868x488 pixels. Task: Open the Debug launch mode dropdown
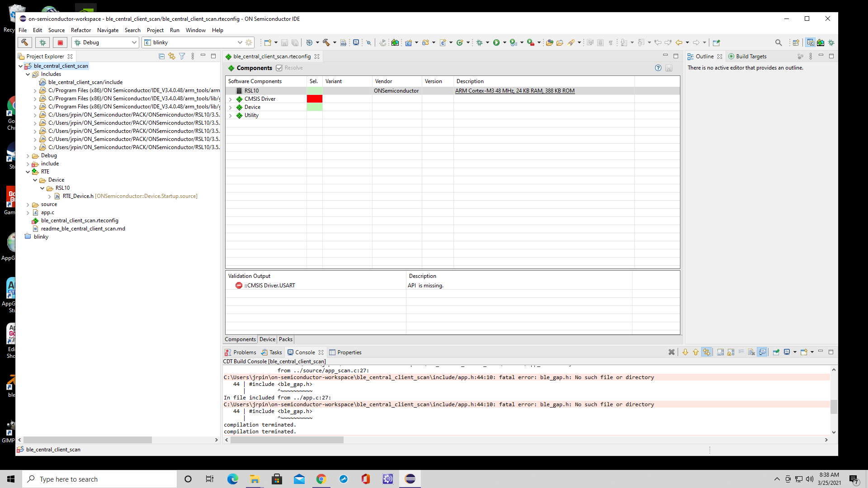pos(134,42)
